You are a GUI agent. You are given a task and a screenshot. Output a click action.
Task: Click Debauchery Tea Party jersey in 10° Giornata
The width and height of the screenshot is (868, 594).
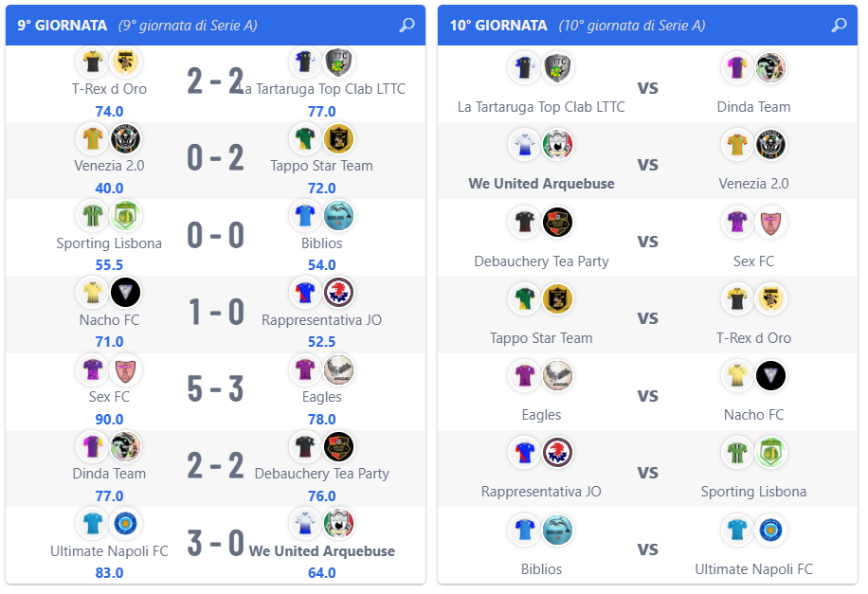(524, 222)
